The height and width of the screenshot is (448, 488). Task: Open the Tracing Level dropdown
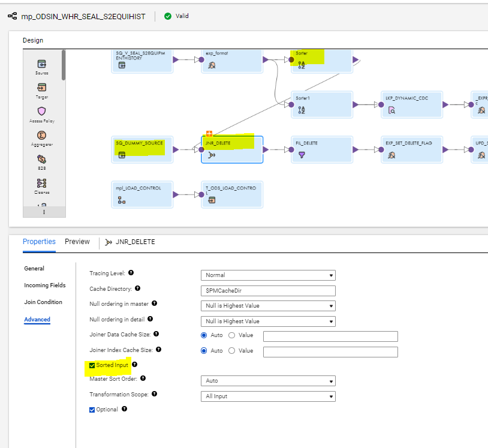tap(268, 275)
